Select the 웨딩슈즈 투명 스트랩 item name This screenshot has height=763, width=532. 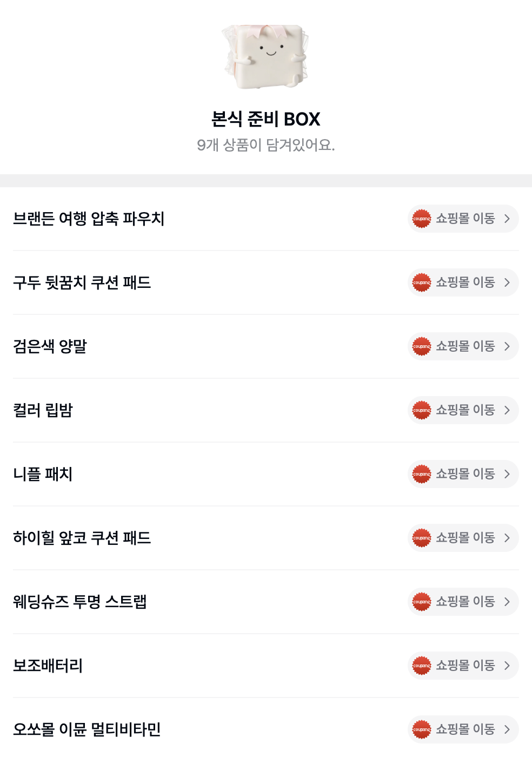tap(80, 602)
